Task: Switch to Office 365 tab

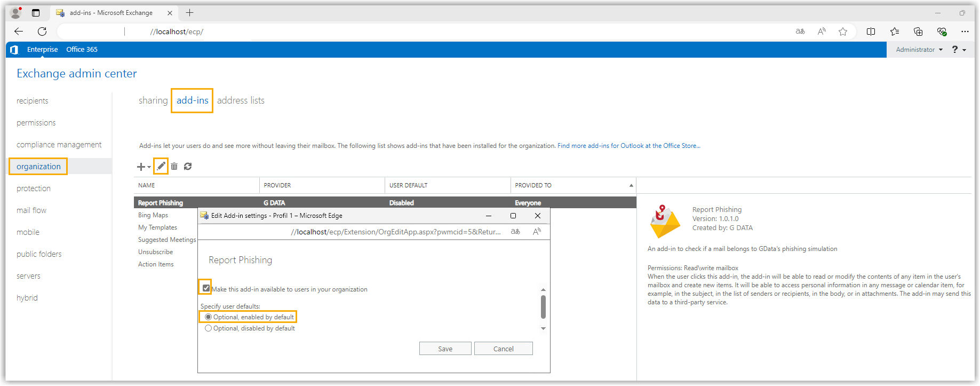Action: pos(82,50)
